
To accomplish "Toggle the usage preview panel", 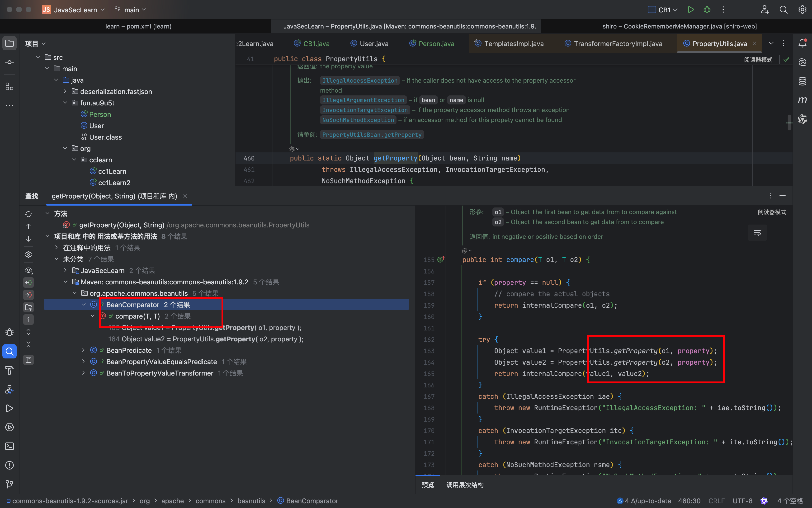I will pyautogui.click(x=28, y=360).
